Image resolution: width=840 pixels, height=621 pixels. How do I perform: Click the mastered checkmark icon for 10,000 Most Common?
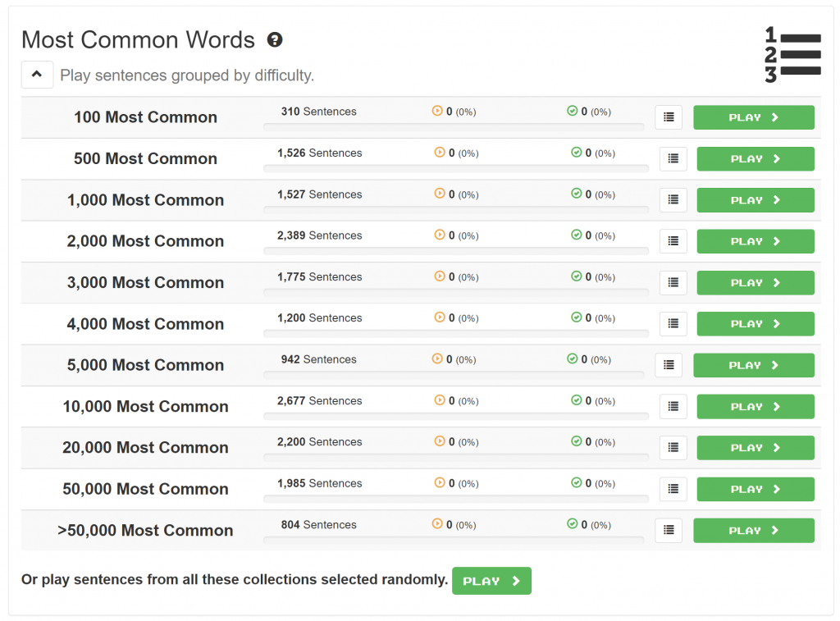(x=576, y=400)
